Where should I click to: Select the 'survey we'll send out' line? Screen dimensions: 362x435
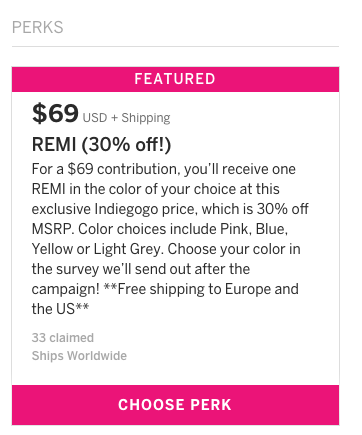tap(141, 269)
